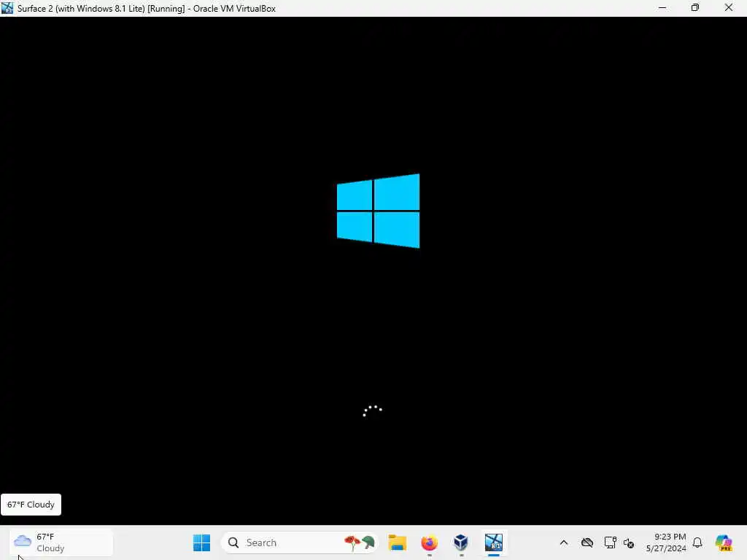
Task: Open the VirtualBox Manager taskbar icon
Action: point(461,542)
